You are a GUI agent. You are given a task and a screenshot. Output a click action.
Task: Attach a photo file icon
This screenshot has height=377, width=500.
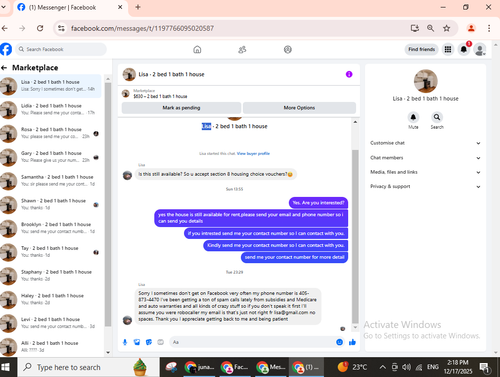137,342
